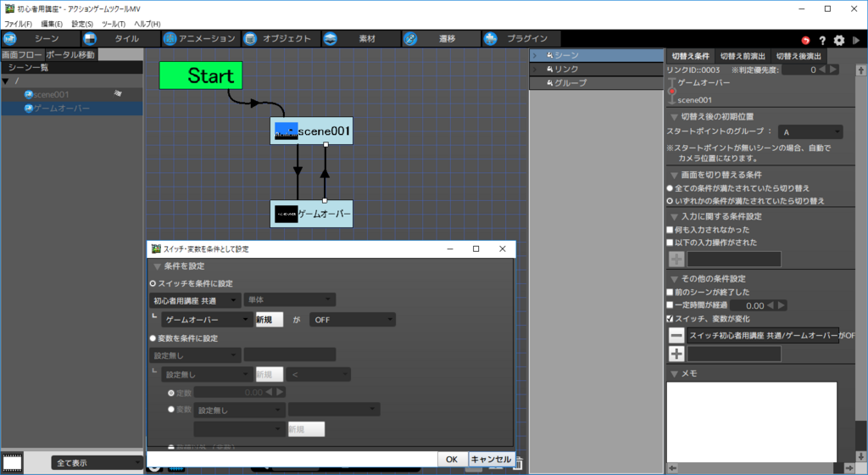Image resolution: width=868 pixels, height=475 pixels.
Task: Click the 一定時間が経過 time value field
Action: click(748, 305)
